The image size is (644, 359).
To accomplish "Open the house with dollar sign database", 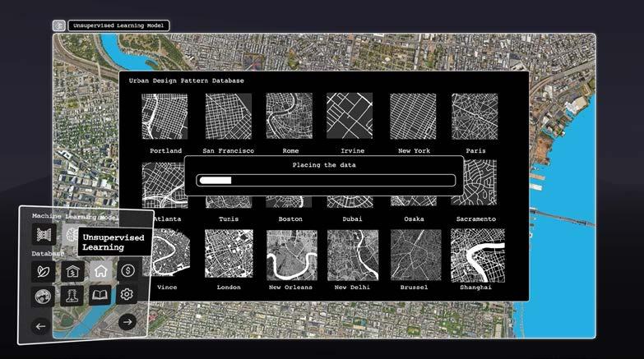I will point(72,271).
